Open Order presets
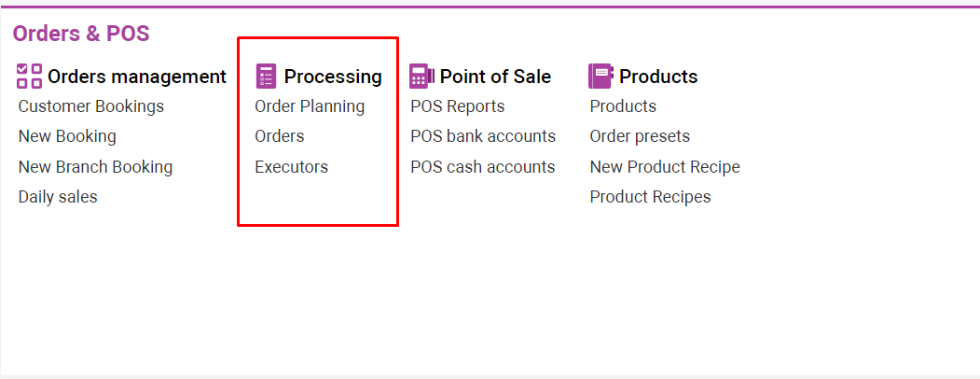This screenshot has height=379, width=980. pyautogui.click(x=640, y=136)
